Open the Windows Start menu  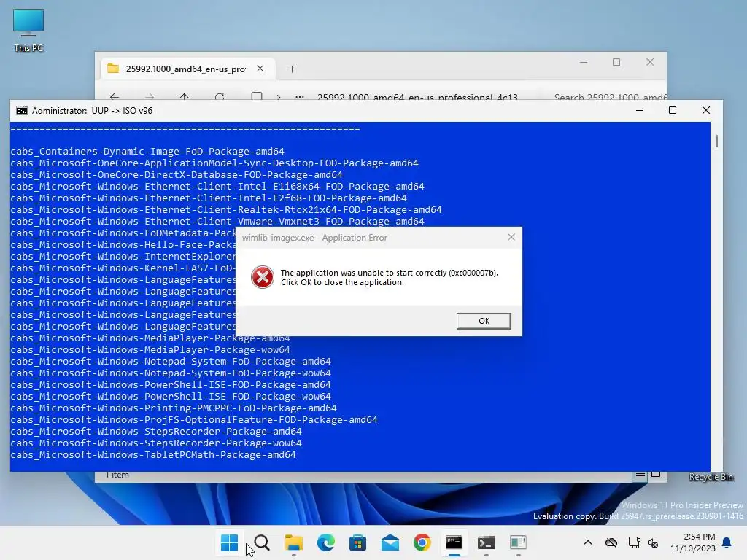tap(229, 542)
